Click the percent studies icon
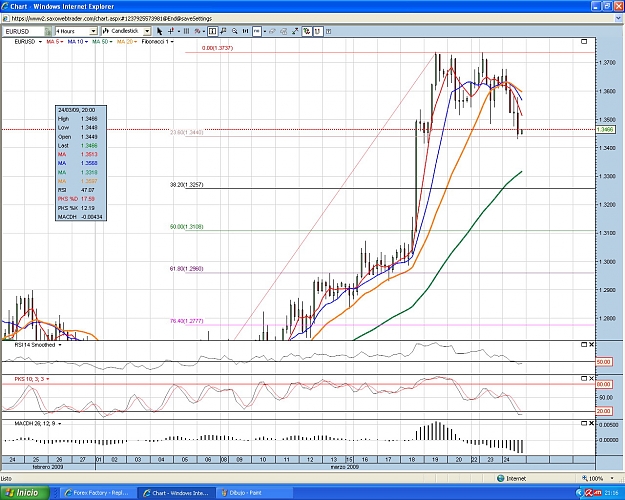The height and width of the screenshot is (500, 625). tap(197, 31)
